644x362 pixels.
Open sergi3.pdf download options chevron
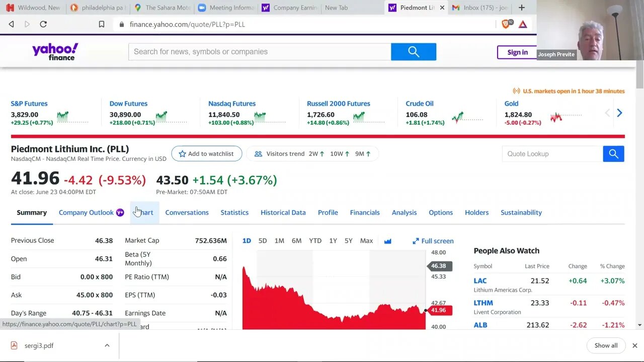(107, 345)
